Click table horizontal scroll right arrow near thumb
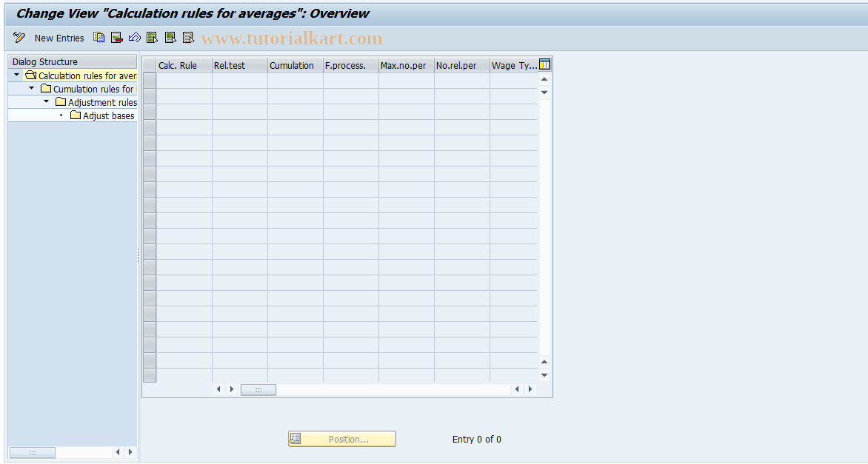 231,389
